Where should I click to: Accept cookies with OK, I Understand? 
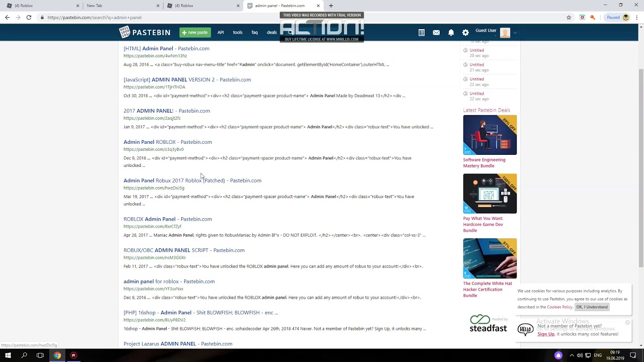(592, 307)
